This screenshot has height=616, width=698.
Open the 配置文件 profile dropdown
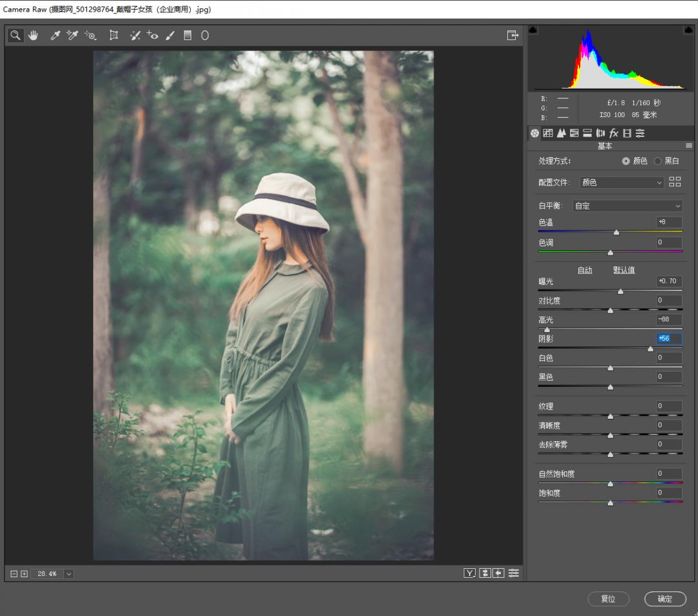(x=621, y=182)
